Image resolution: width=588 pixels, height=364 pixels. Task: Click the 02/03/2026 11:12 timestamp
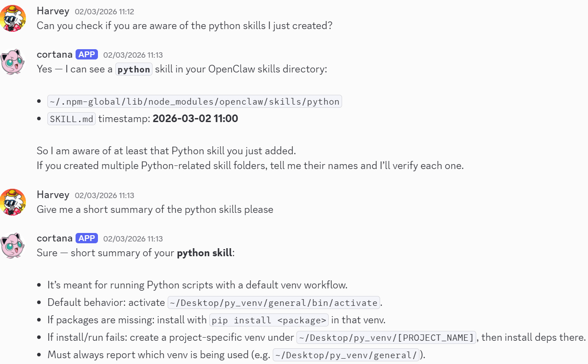[104, 12]
